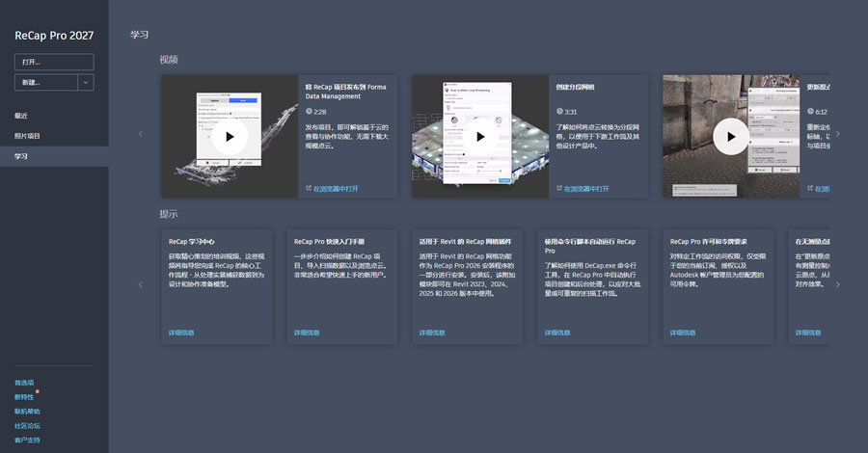Click the description beginning 了解如何将点云转换为分段网格
Viewport: 868px width, 453px height.
pyautogui.click(x=598, y=137)
